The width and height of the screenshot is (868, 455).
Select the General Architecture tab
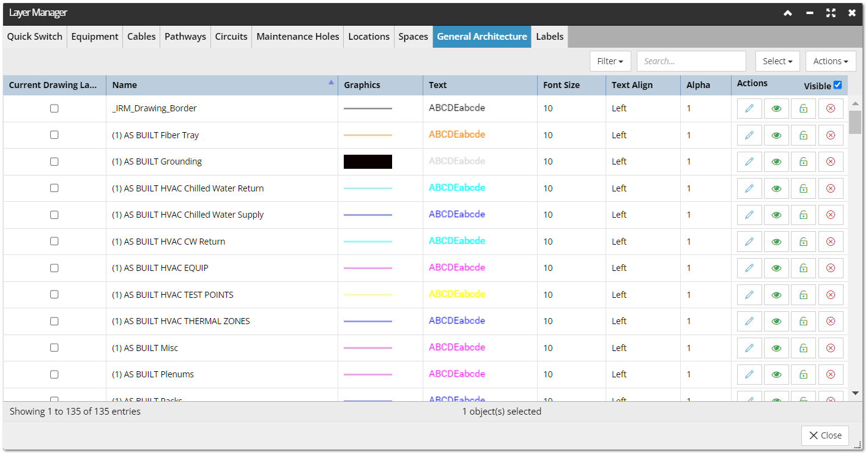(482, 37)
